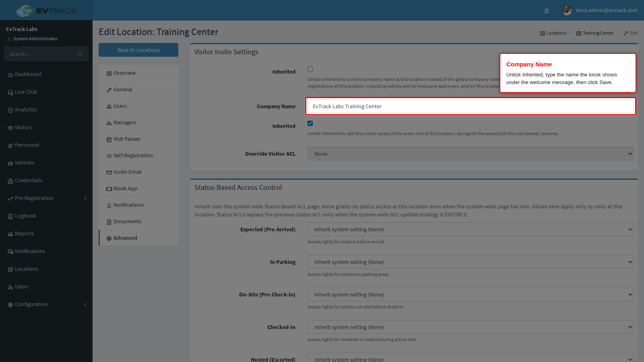The width and height of the screenshot is (644, 362).
Task: Click the search magnifier icon
Action: [80, 54]
